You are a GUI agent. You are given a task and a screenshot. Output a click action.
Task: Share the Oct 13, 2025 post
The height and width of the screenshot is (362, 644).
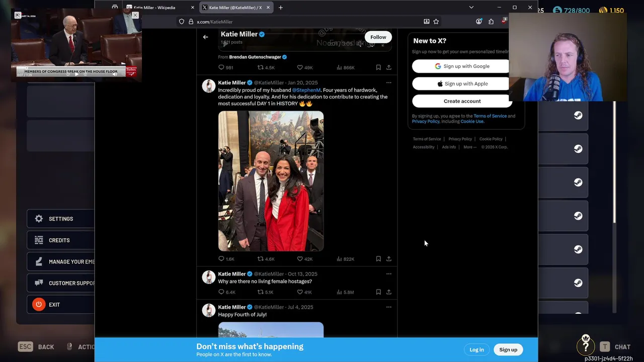click(389, 292)
